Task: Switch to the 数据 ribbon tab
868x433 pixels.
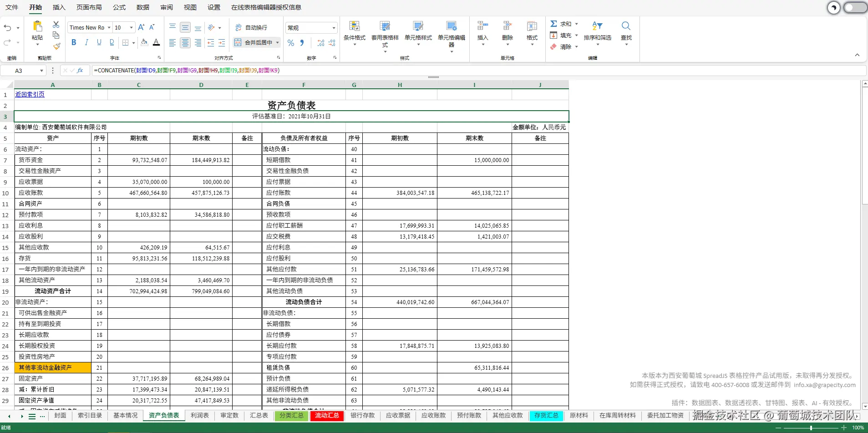Action: pos(143,7)
